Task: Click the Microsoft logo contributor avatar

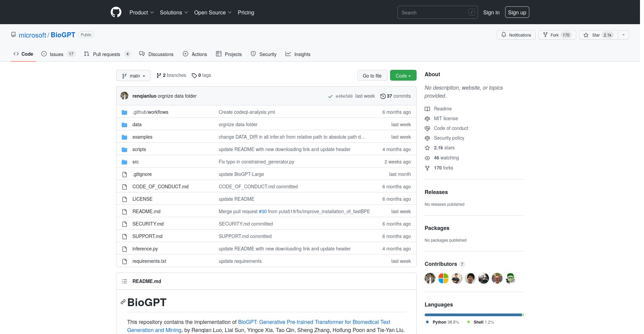Action: (x=443, y=278)
